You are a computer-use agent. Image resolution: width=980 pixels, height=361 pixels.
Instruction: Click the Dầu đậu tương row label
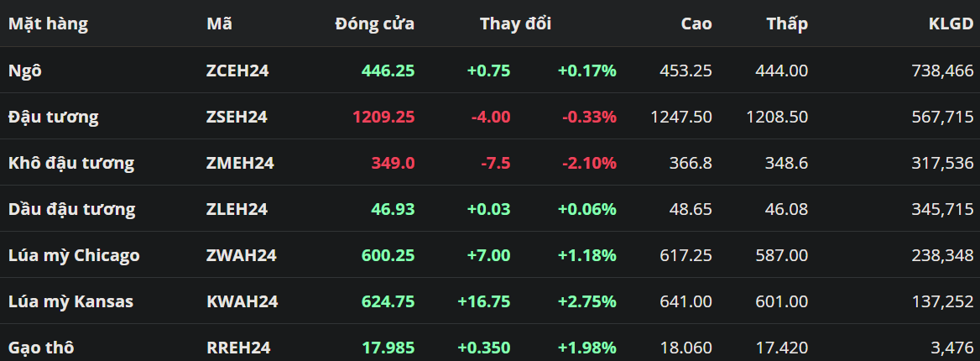pos(71,209)
